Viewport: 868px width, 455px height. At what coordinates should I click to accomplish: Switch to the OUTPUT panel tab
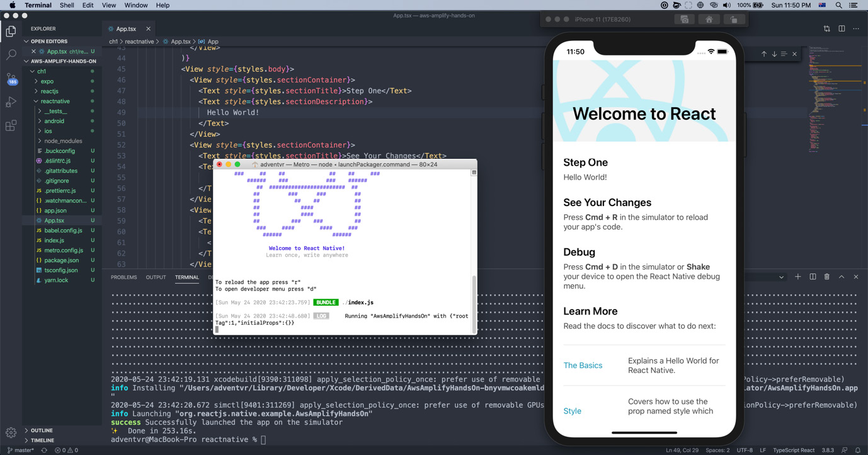pos(156,277)
